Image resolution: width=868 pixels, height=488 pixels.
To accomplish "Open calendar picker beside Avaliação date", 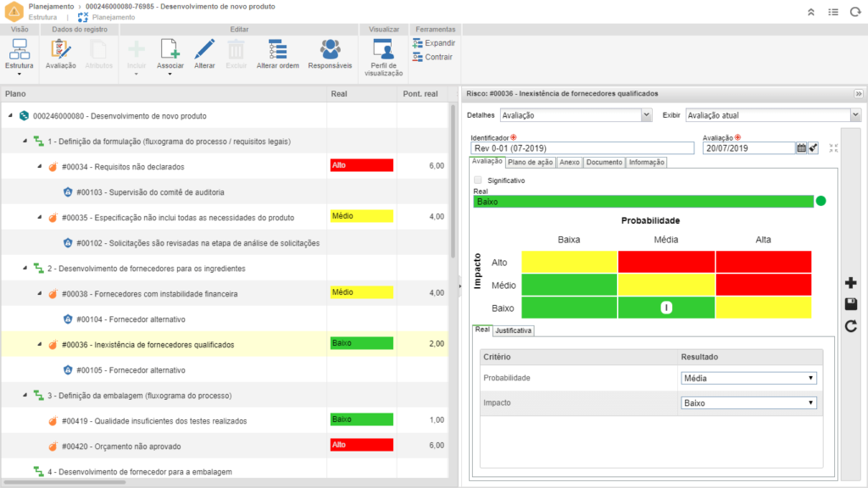I will [x=801, y=148].
